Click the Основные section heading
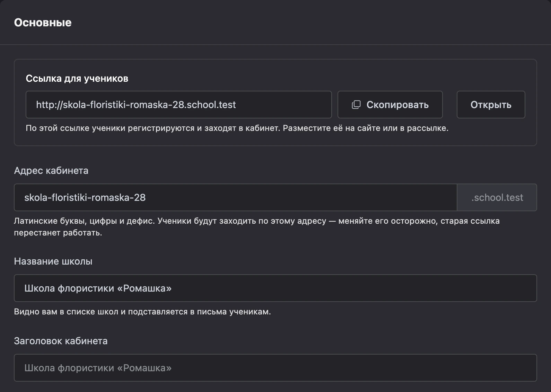Viewport: 551px width, 392px height. pos(43,23)
